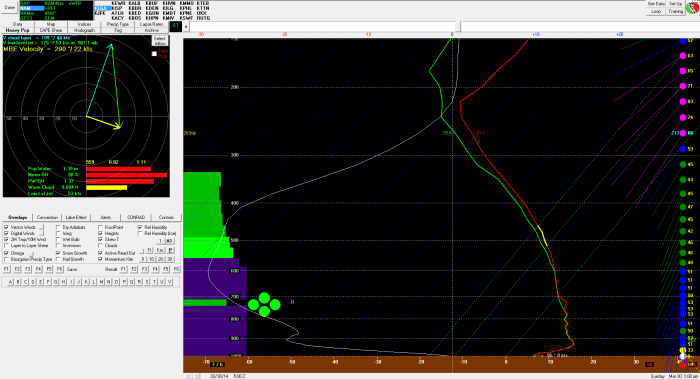Viewport: 700px width, 379px height.
Task: Click the green four-circle snow growth marker
Action: pos(264,304)
